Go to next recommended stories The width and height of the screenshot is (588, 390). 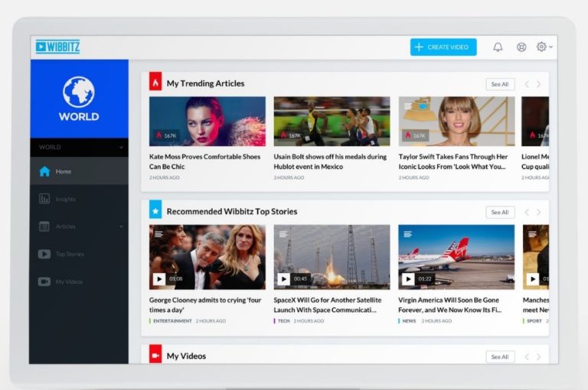click(539, 213)
